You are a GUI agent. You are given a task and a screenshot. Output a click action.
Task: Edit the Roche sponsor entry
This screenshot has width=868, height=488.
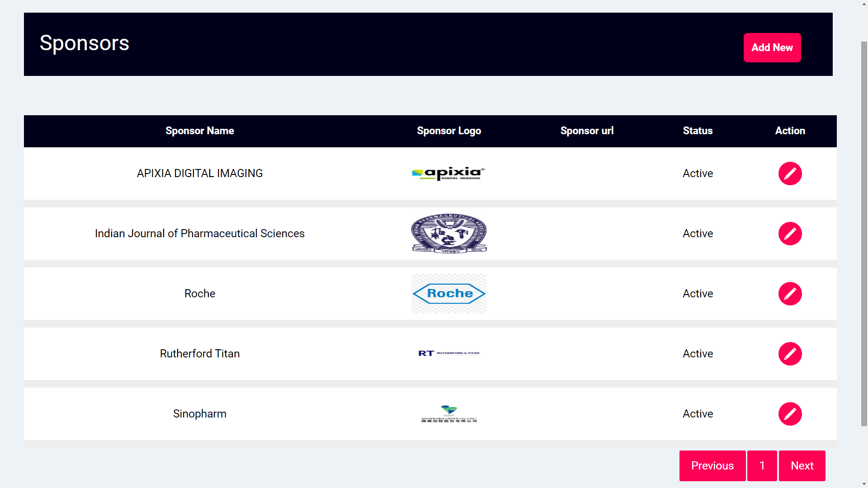tap(790, 294)
